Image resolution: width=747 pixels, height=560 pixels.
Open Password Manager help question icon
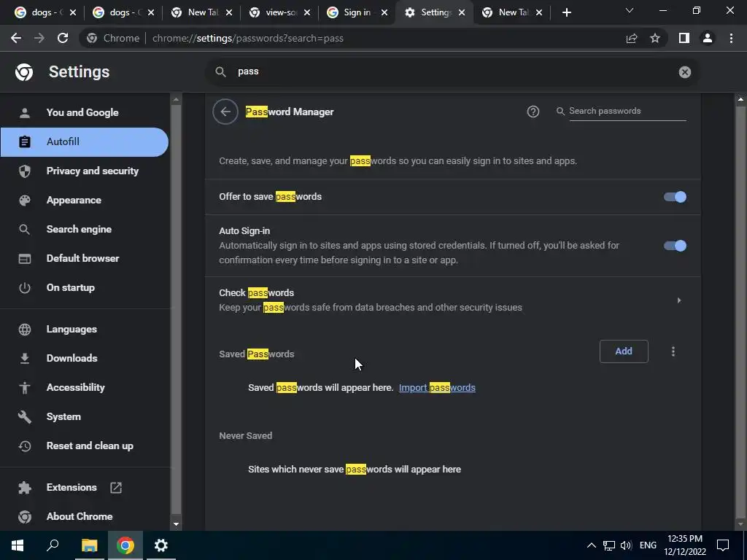tap(533, 112)
